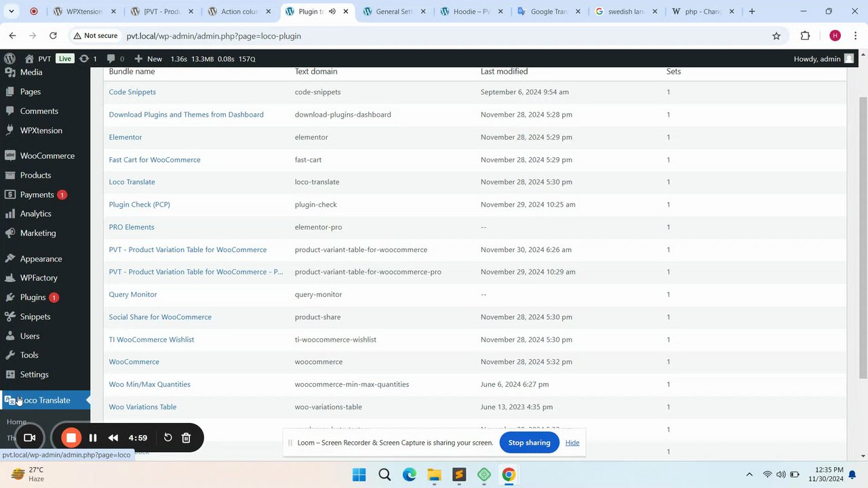868x488 pixels.
Task: Click the Bundle name column header
Action: [132, 72]
